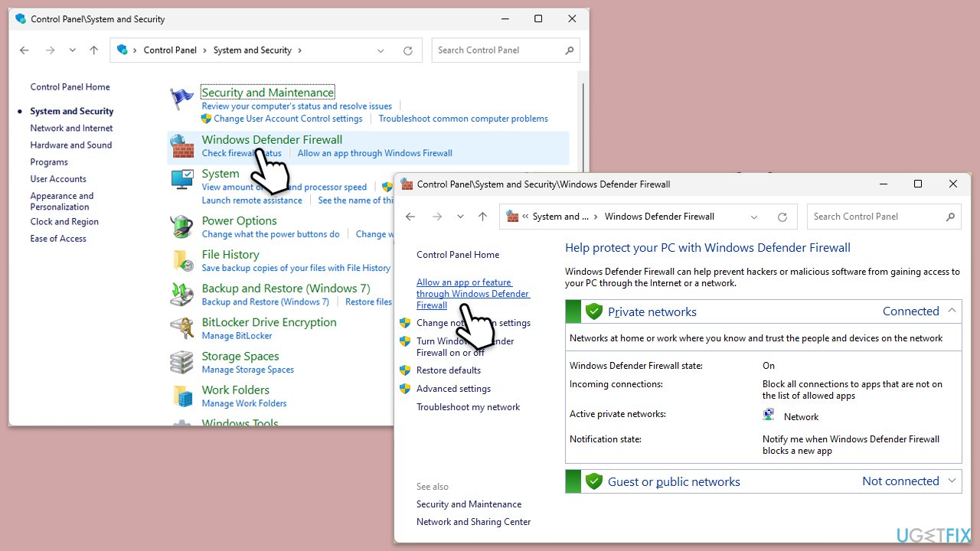Open the BitLocker Drive Encryption key icon
Screen dimensions: 980x551
182,328
